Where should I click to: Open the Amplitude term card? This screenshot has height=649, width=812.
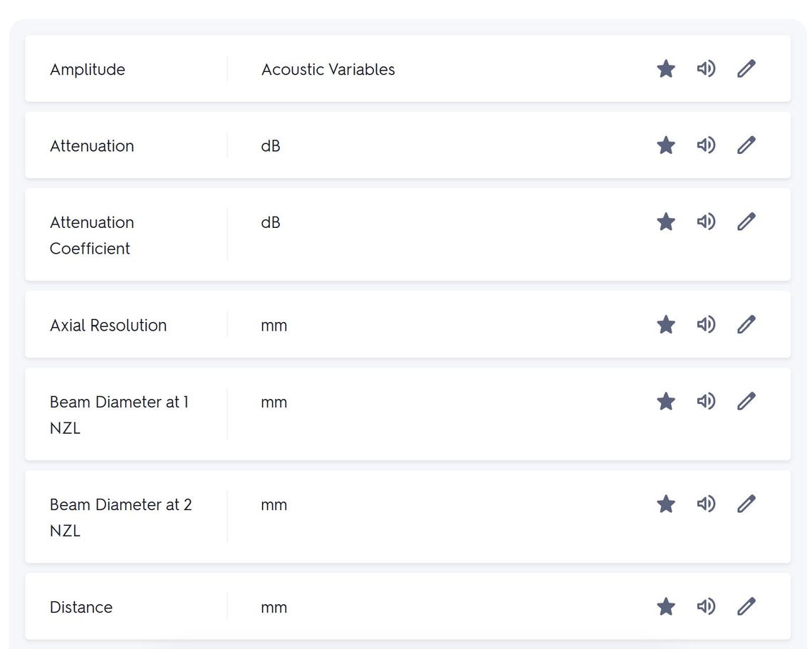[x=87, y=69]
